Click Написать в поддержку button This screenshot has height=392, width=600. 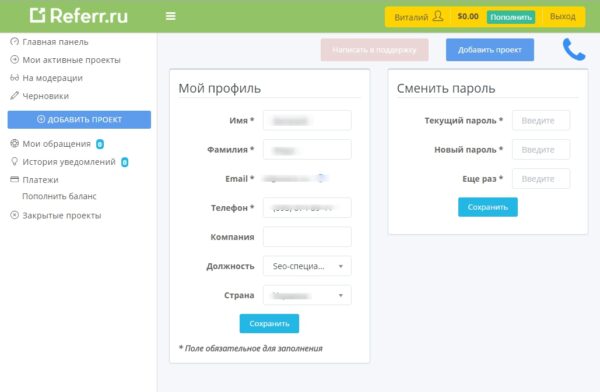[x=374, y=50]
